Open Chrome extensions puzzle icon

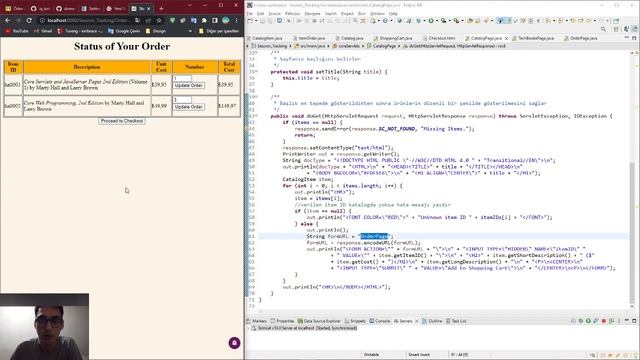click(204, 20)
